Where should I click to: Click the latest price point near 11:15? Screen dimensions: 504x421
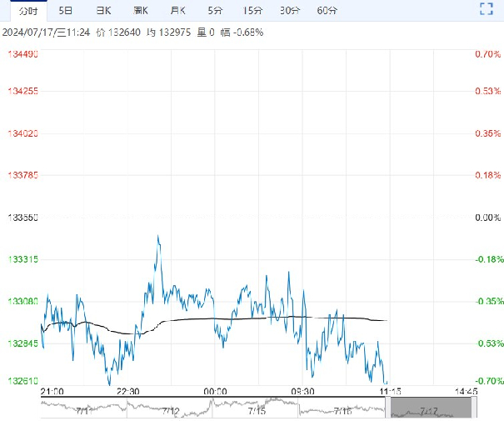coord(387,382)
